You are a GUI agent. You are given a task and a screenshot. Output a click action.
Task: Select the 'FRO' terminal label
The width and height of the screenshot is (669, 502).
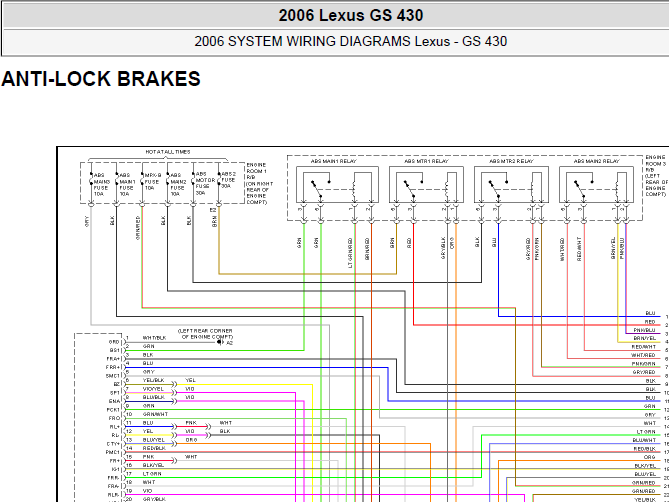tap(114, 418)
